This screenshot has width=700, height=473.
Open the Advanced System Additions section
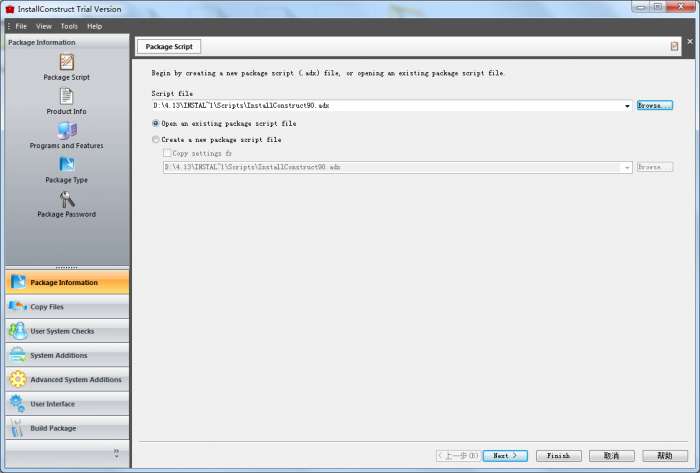point(67,379)
